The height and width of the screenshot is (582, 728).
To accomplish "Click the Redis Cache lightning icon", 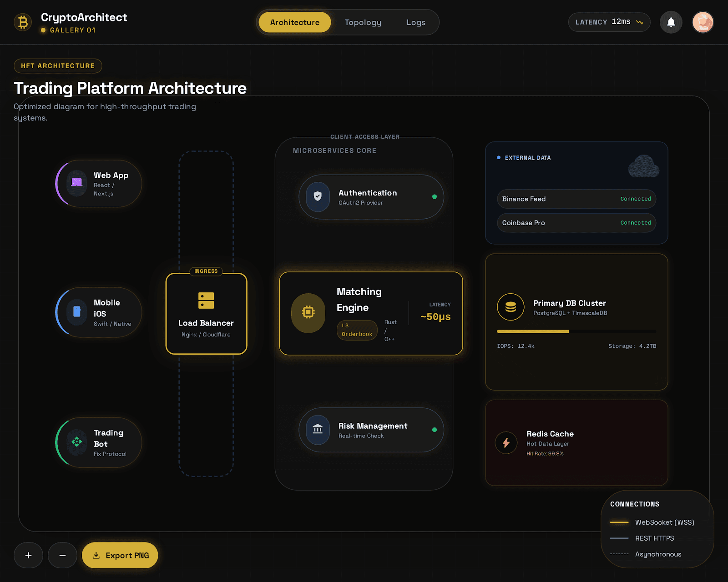I will (506, 443).
